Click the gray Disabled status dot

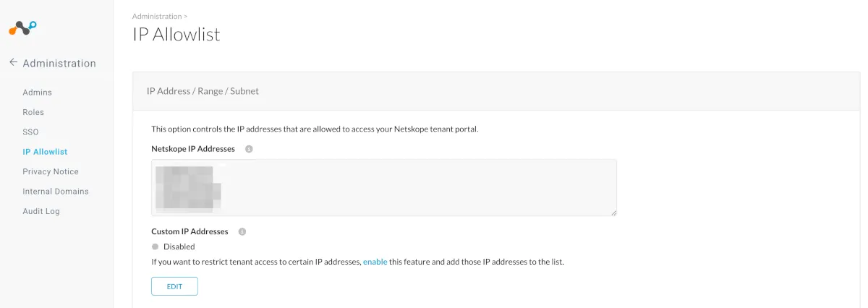pos(155,247)
